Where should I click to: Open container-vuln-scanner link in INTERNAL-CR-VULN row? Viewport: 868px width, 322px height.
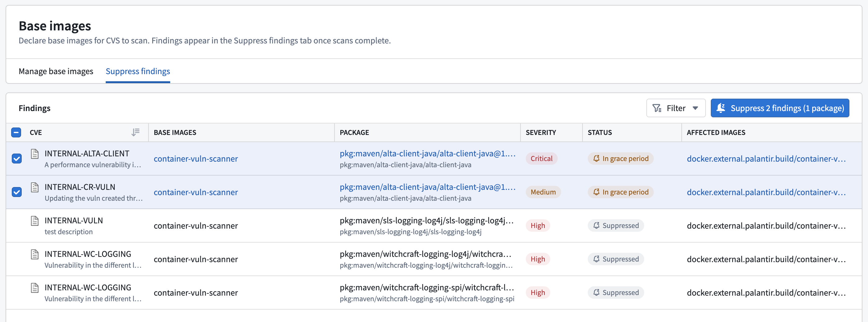[x=196, y=192]
